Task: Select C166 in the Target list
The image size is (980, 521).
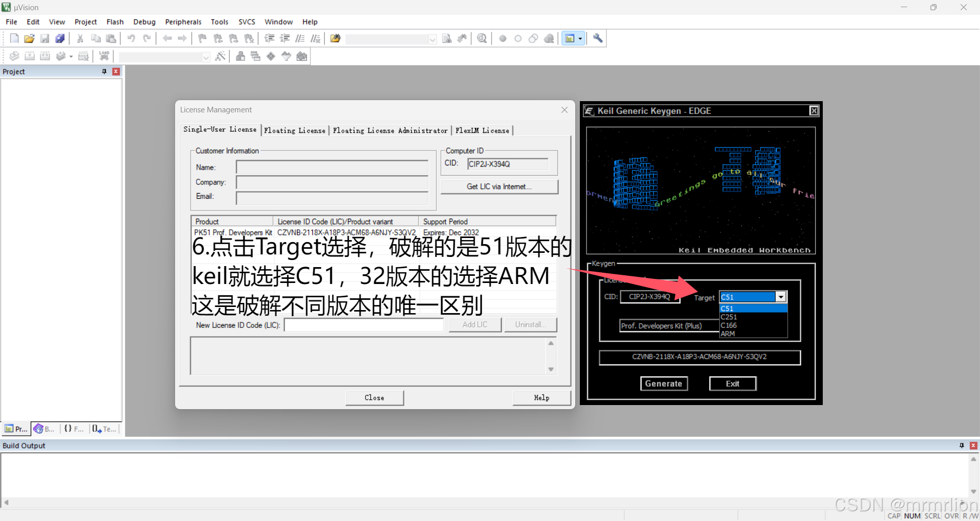Action: tap(753, 325)
